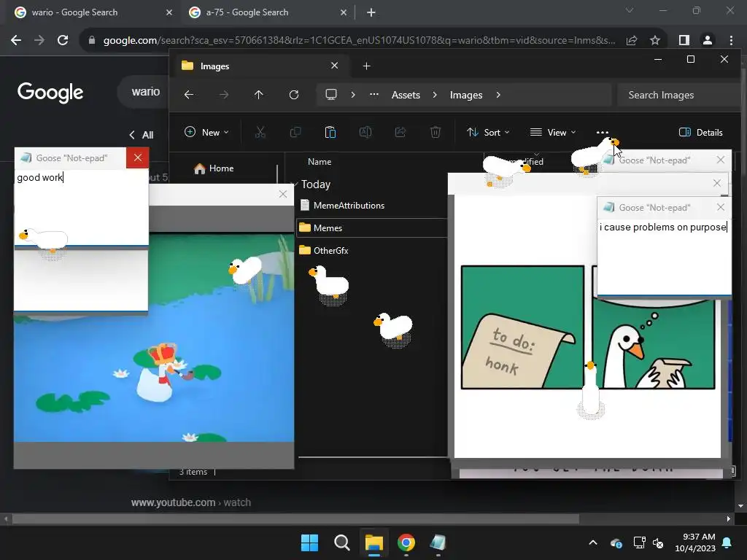The width and height of the screenshot is (747, 560).
Task: Click the Google logo
Action: coord(50,93)
